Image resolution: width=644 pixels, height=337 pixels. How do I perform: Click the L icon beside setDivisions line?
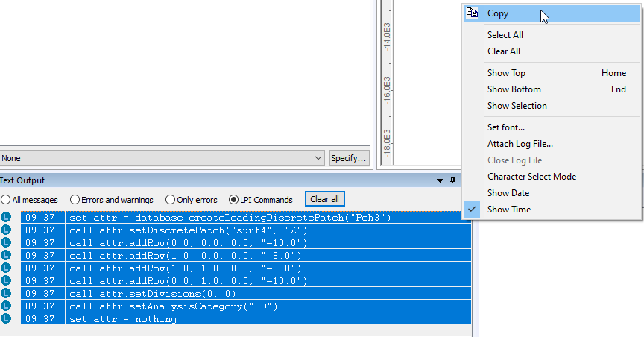(7, 294)
